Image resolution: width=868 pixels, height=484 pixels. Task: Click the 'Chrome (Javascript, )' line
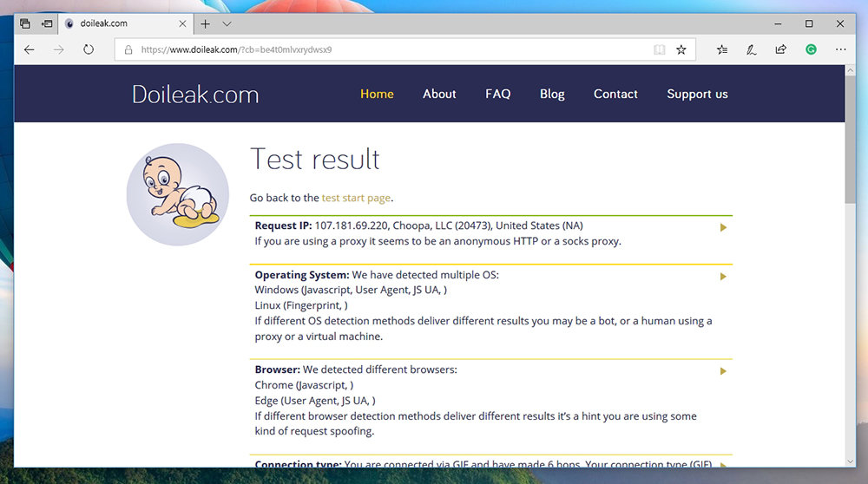click(304, 385)
